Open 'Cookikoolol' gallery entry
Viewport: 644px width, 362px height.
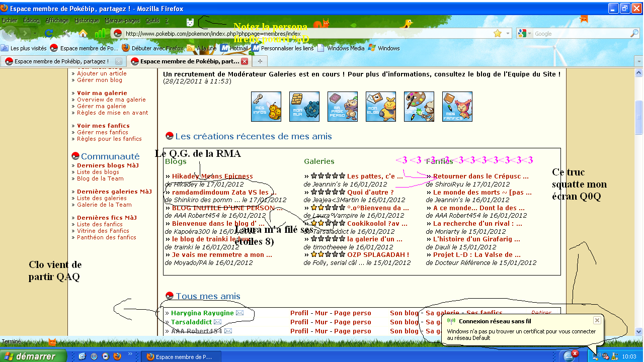point(377,223)
